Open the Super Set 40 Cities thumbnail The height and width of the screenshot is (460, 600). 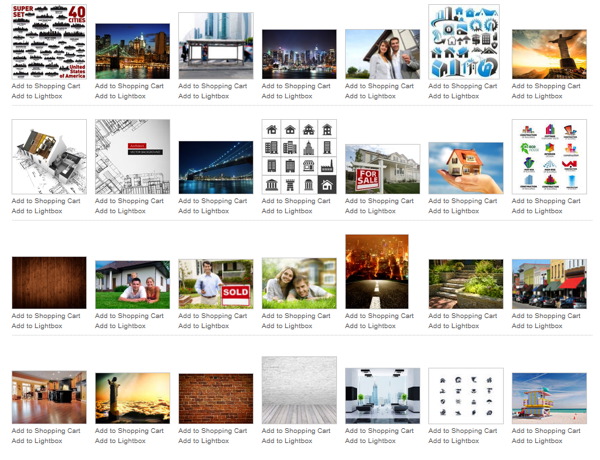pos(48,42)
